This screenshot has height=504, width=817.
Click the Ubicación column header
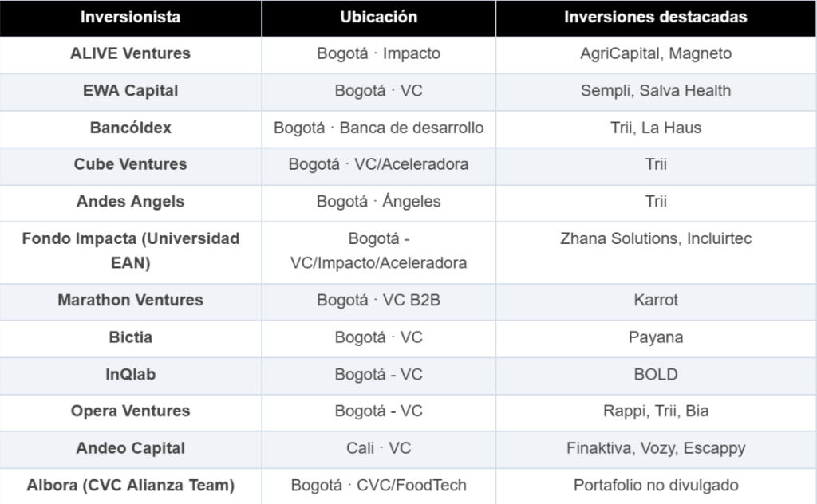coord(378,18)
